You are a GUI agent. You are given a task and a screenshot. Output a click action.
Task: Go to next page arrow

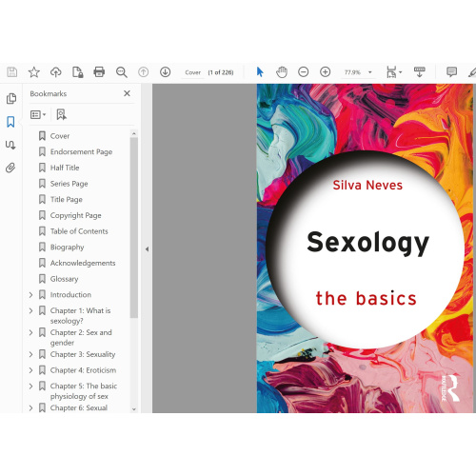click(165, 72)
